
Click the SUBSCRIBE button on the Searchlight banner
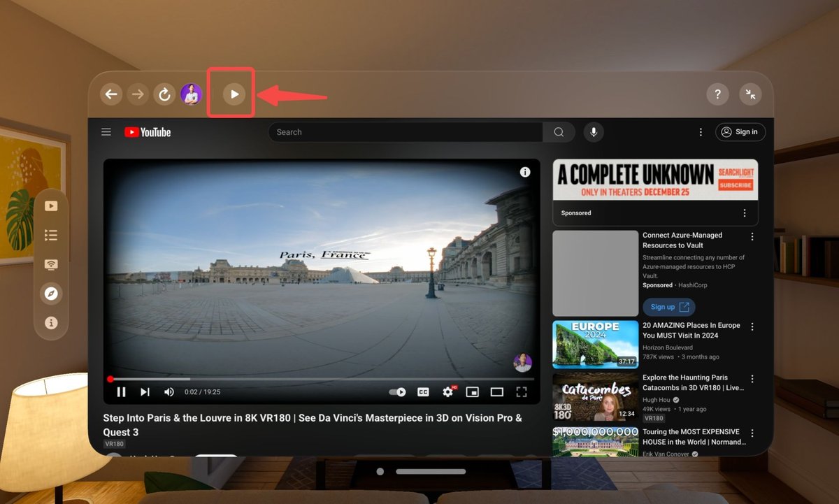point(736,185)
